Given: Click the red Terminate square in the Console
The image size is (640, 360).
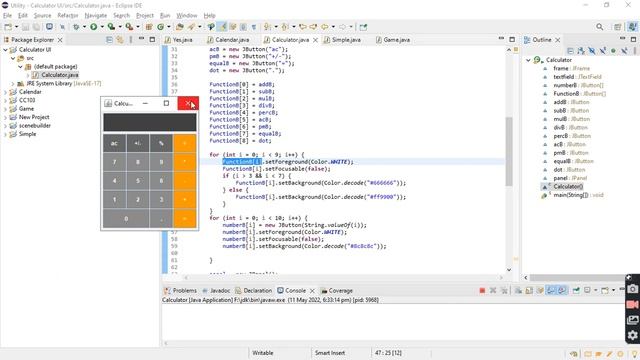Looking at the screenshot, I should (x=482, y=291).
